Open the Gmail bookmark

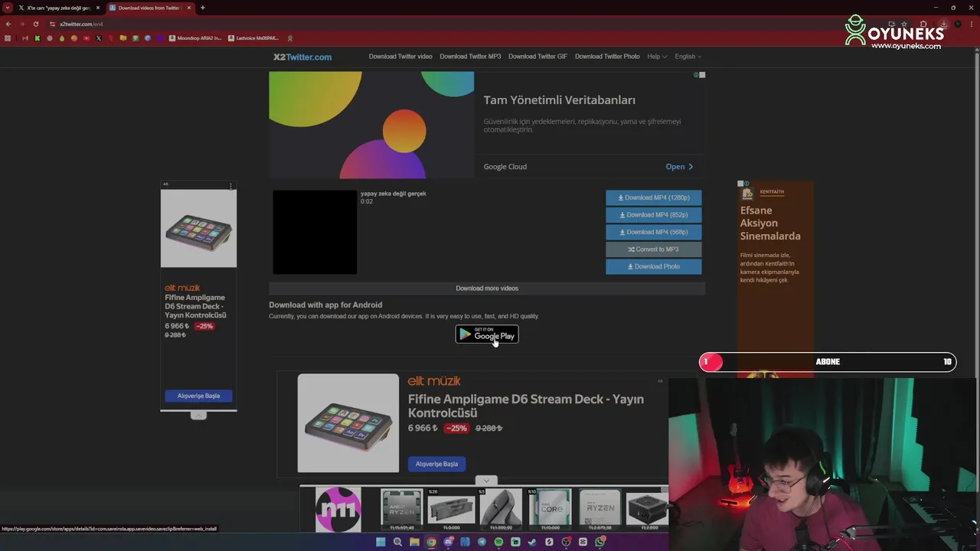tap(24, 38)
